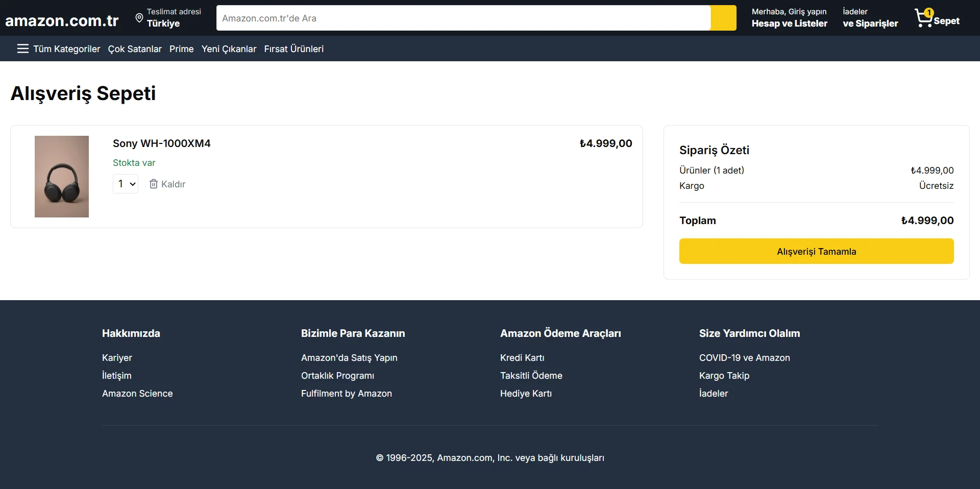The image size is (980, 489).
Task: Open the Kariyer footer link
Action: coord(117,358)
